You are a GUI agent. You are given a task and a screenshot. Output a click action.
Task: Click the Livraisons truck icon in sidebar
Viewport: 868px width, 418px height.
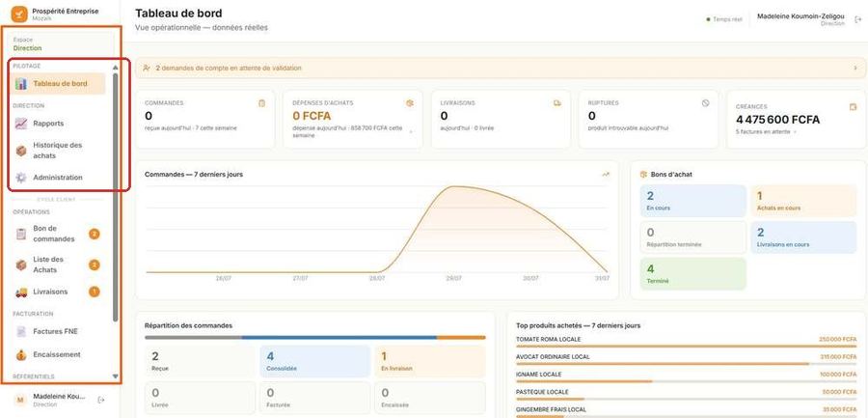(21, 293)
